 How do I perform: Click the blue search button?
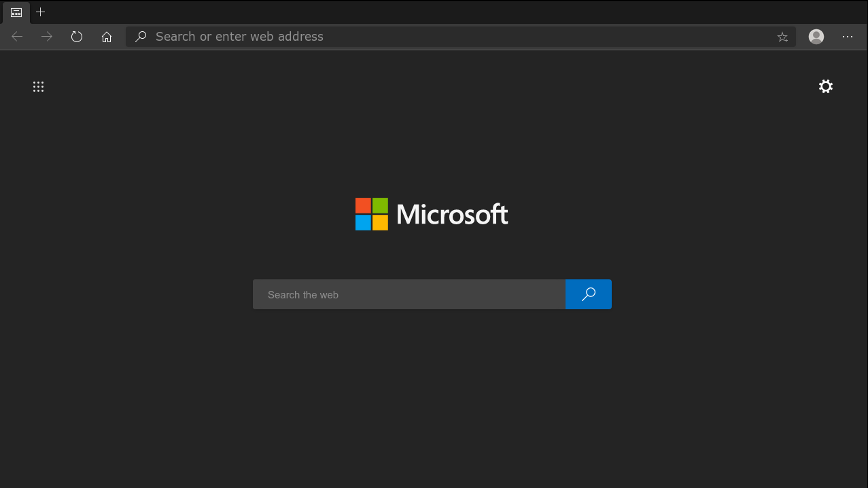click(589, 294)
